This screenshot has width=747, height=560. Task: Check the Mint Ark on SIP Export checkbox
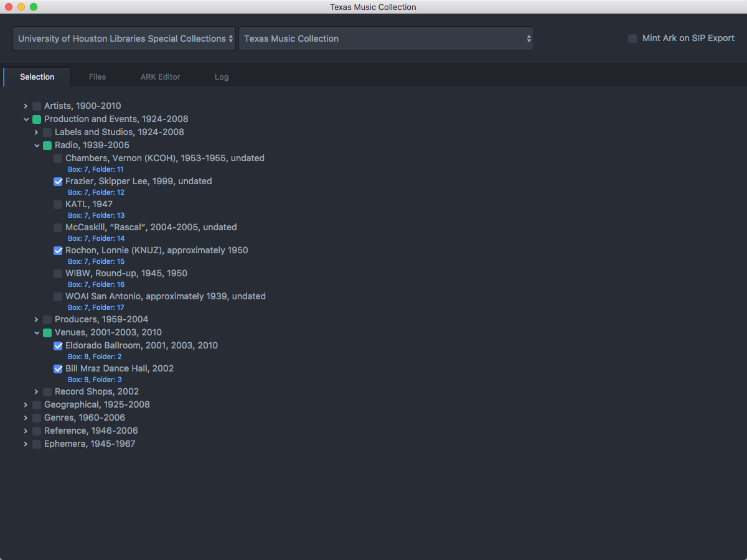(632, 39)
